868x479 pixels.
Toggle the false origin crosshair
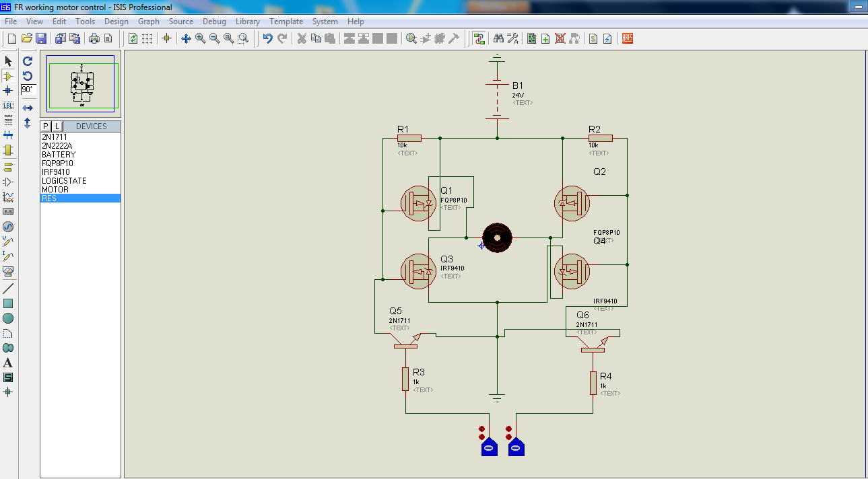point(167,38)
